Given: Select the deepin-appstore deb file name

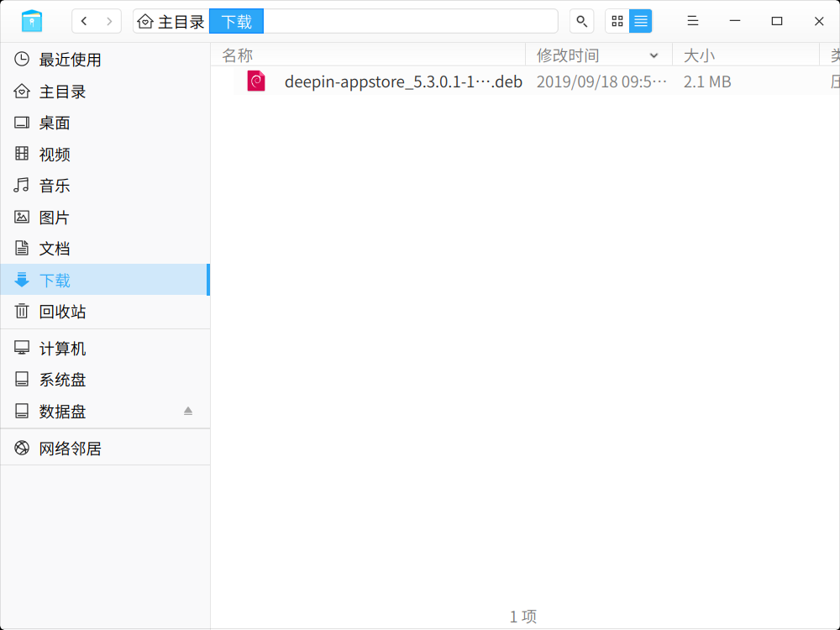Looking at the screenshot, I should pyautogui.click(x=403, y=81).
